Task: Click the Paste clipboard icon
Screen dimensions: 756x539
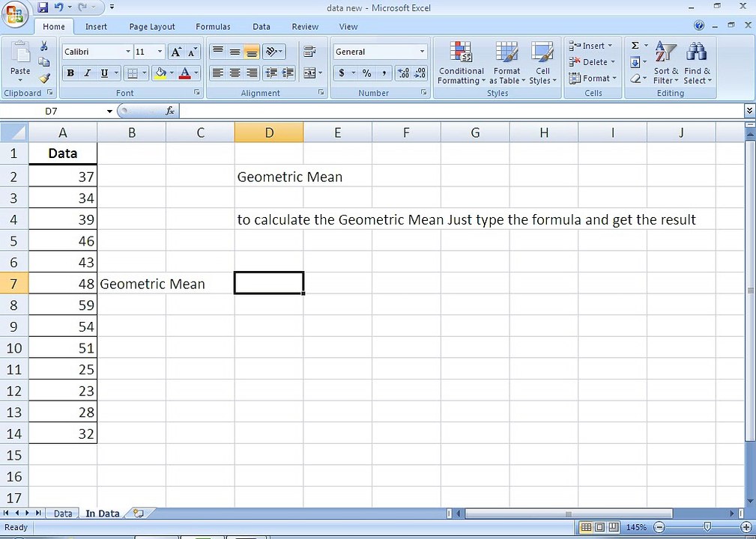Action: (20, 53)
